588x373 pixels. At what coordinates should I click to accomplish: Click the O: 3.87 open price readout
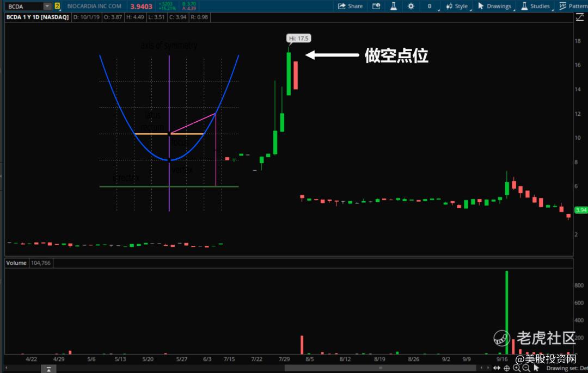click(x=113, y=17)
